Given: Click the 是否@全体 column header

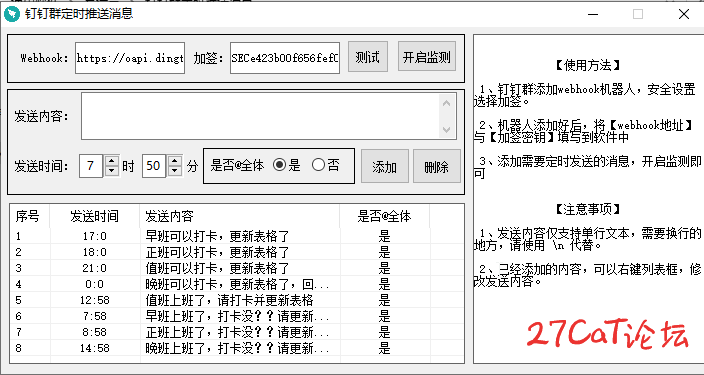Looking at the screenshot, I should 384,216.
